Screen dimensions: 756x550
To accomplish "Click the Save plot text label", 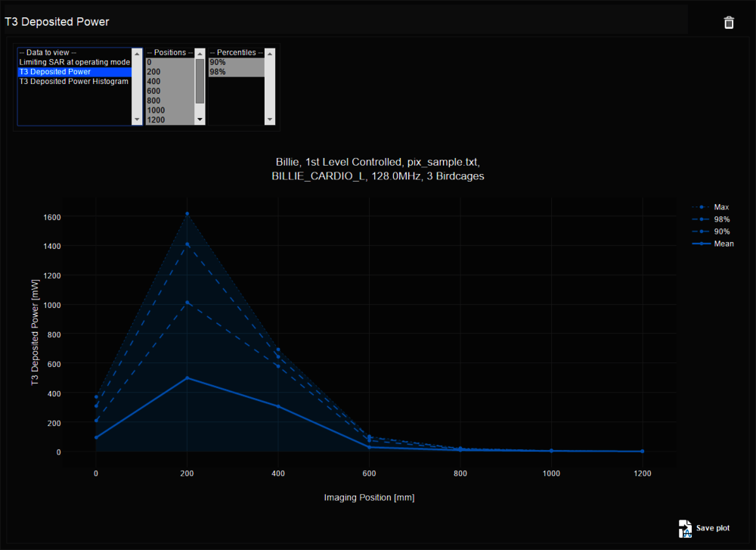I will point(713,528).
